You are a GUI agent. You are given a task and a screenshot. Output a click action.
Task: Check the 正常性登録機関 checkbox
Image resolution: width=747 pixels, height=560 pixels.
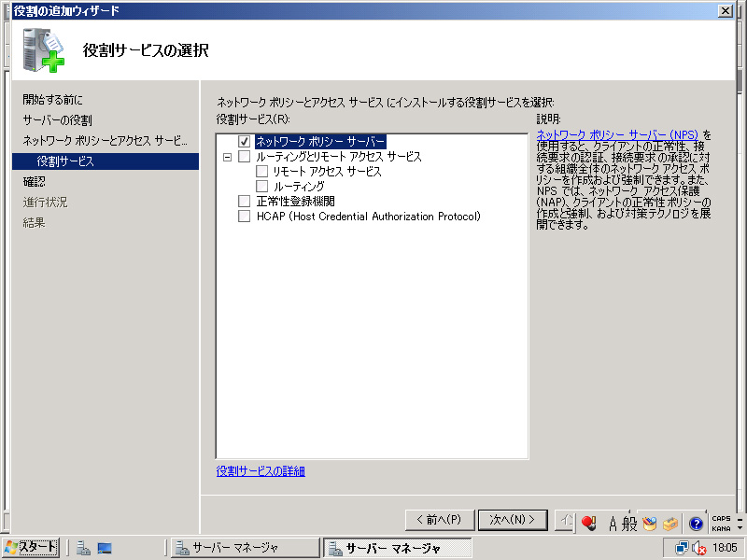pos(245,202)
